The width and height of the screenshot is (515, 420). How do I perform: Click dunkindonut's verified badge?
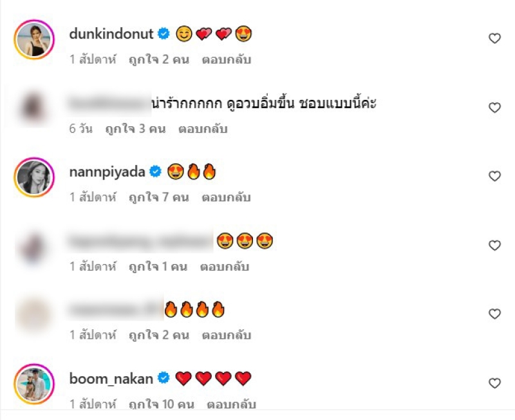[x=164, y=34]
